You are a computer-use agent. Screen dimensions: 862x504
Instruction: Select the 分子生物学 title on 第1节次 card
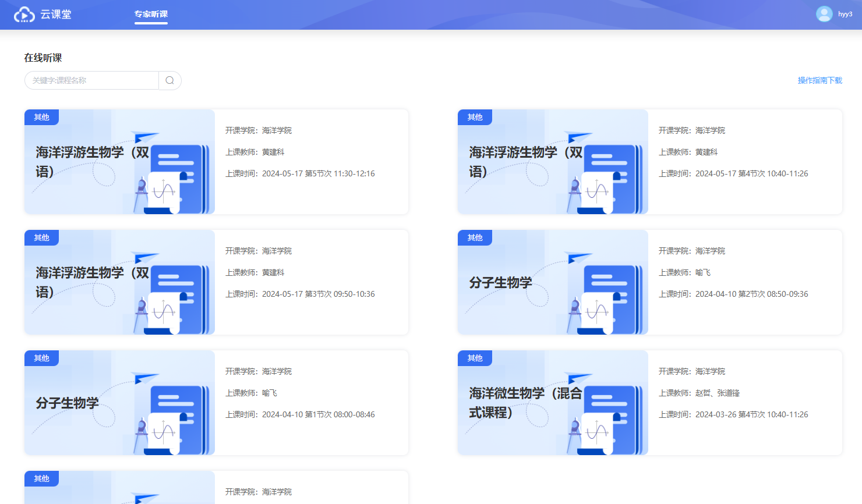coord(67,403)
